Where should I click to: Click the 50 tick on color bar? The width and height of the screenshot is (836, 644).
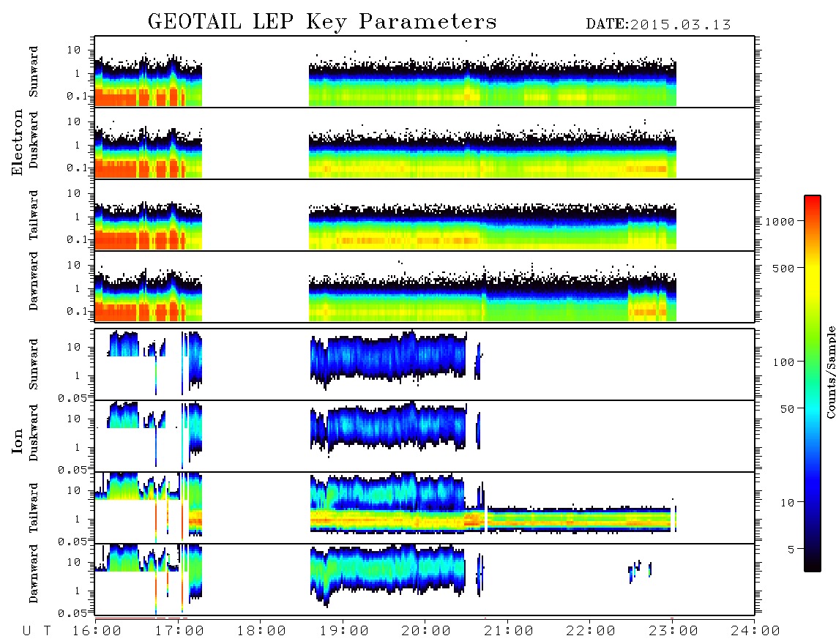[787, 409]
